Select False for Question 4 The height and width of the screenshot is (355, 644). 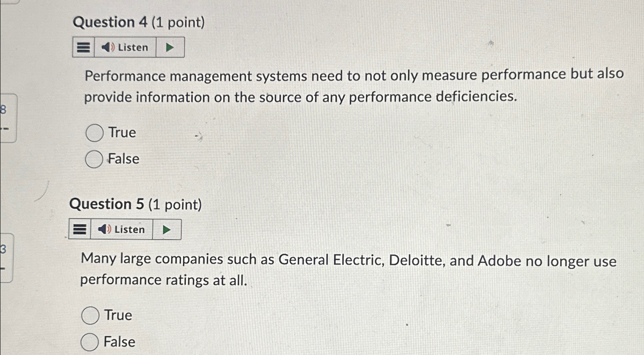93,159
